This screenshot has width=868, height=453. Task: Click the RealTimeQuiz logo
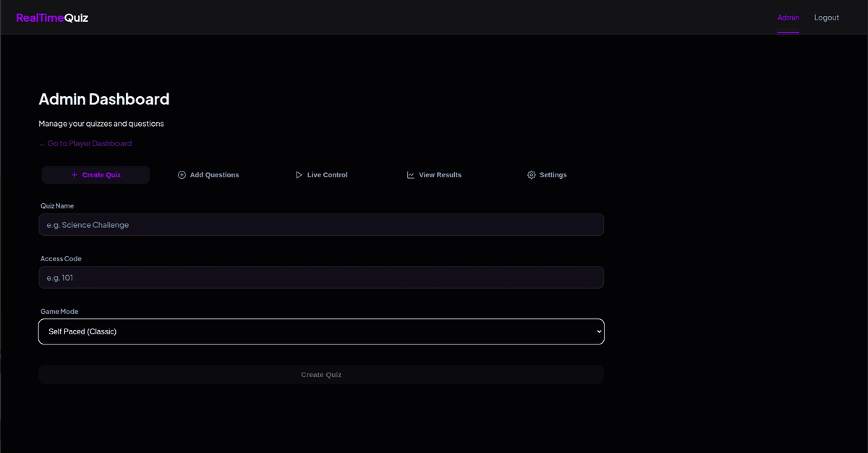coord(51,17)
